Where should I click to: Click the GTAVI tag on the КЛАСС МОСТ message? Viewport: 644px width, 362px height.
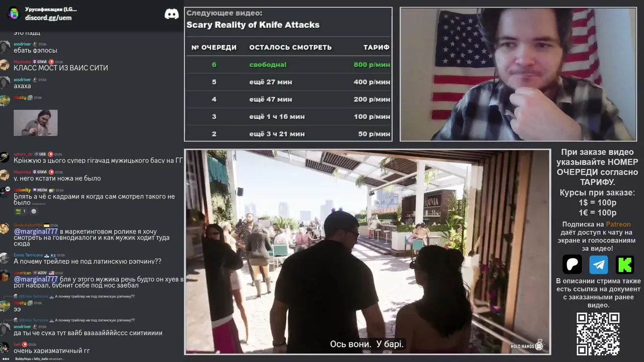pyautogui.click(x=39, y=62)
